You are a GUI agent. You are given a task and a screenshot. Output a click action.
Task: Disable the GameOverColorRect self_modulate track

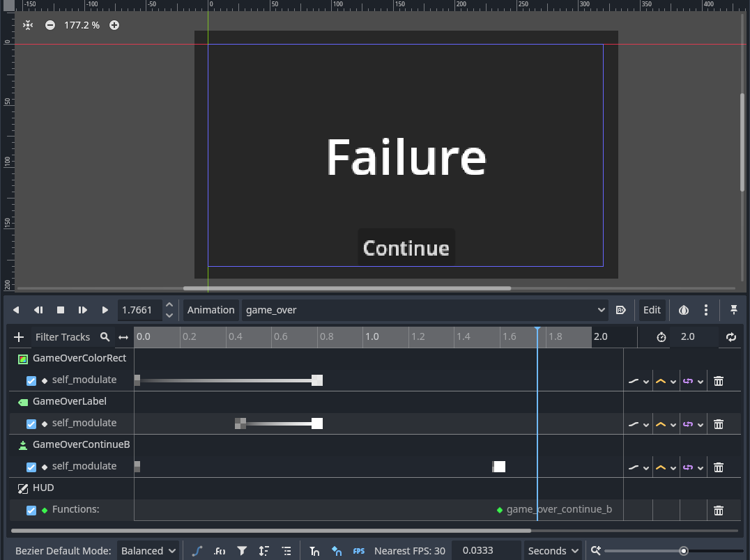tap(31, 381)
